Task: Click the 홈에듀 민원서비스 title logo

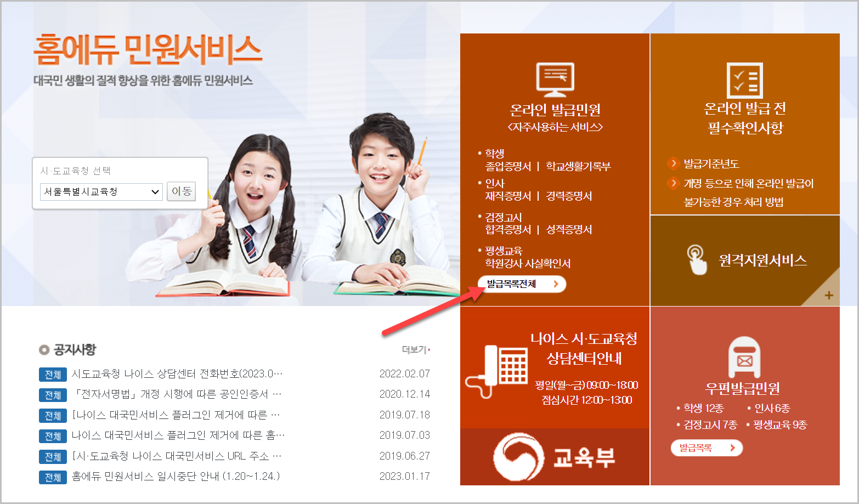Action: pos(148,49)
